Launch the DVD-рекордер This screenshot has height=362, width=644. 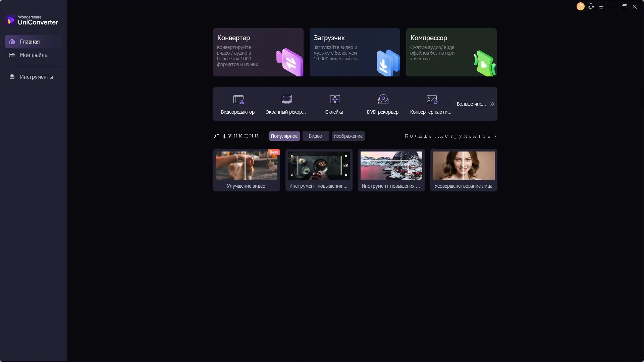point(382,104)
